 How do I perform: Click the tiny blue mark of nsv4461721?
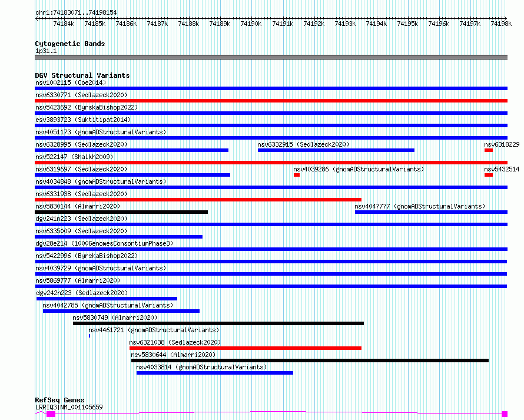click(x=89, y=336)
